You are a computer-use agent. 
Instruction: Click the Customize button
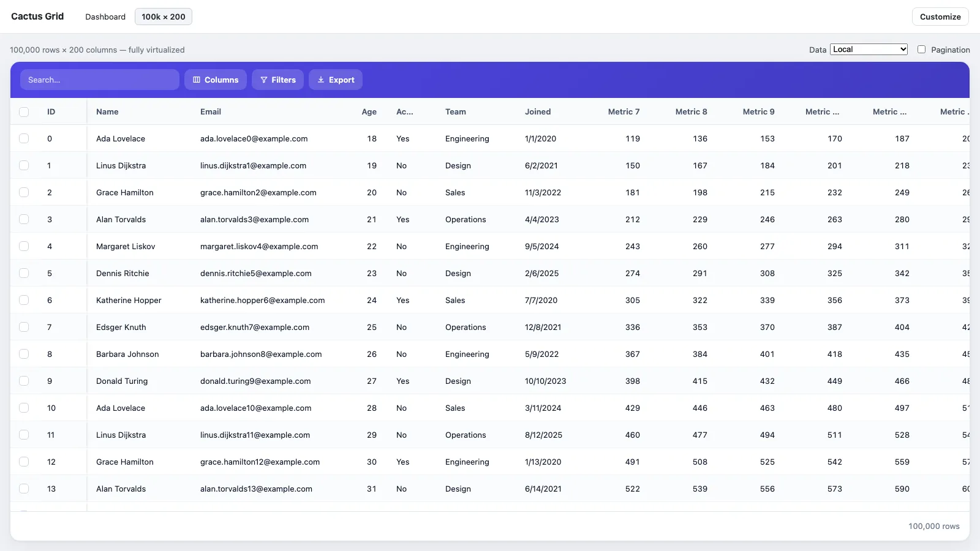(940, 17)
